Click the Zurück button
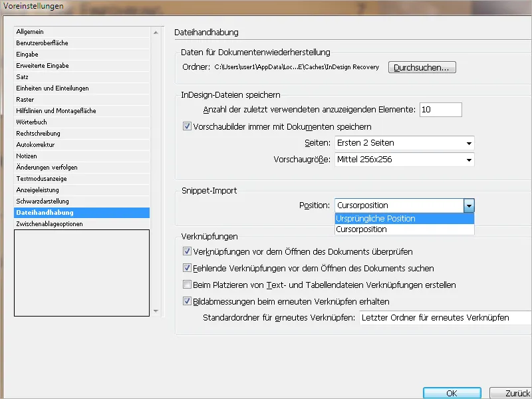The height and width of the screenshot is (399, 532). tap(511, 393)
